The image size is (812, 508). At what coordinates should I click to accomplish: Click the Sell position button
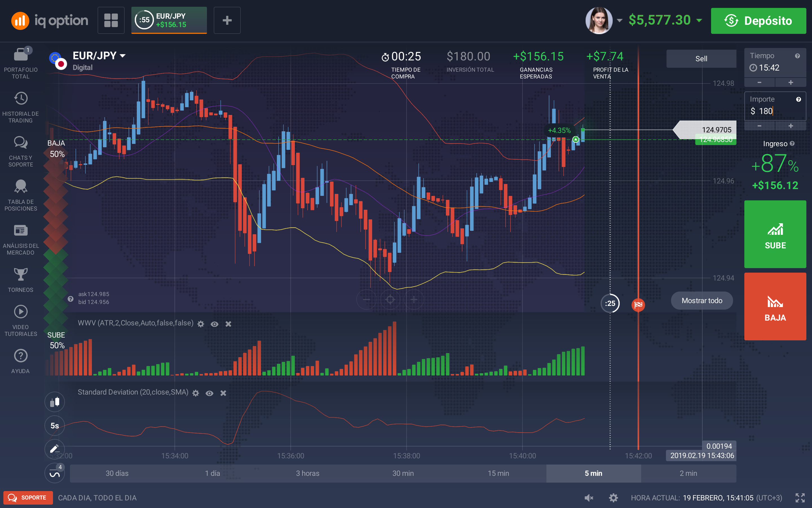pos(701,58)
